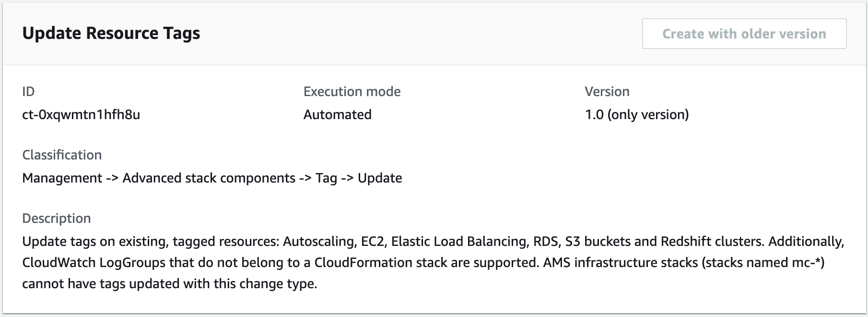Select the Update Resource Tags title
Screen dimensions: 868x317
point(111,33)
